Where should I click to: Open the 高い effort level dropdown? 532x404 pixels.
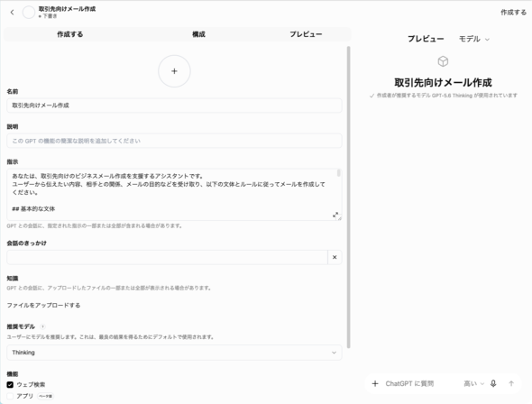click(473, 383)
